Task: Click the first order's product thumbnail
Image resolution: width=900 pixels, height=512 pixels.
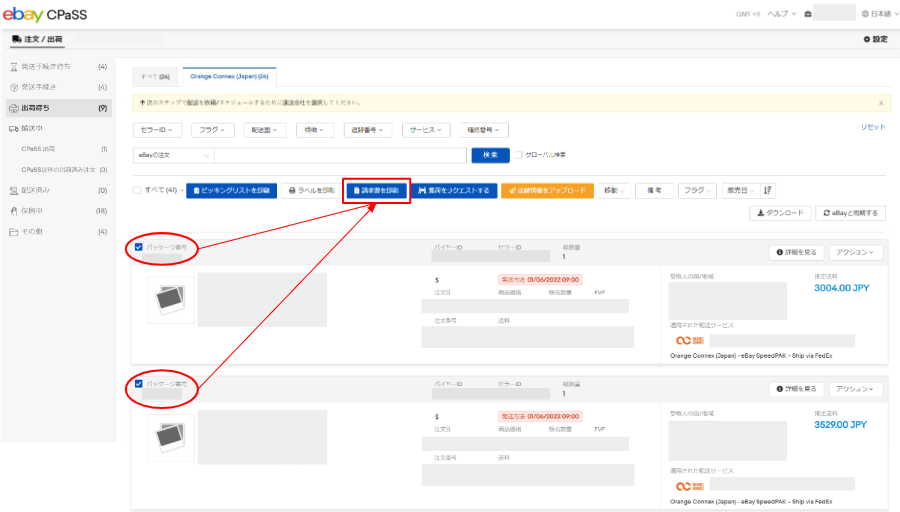Action: point(171,298)
